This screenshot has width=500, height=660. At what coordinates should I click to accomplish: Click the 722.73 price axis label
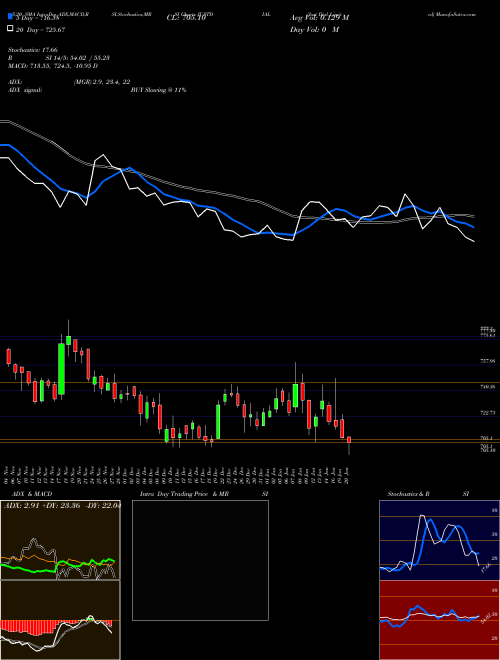[x=488, y=413]
